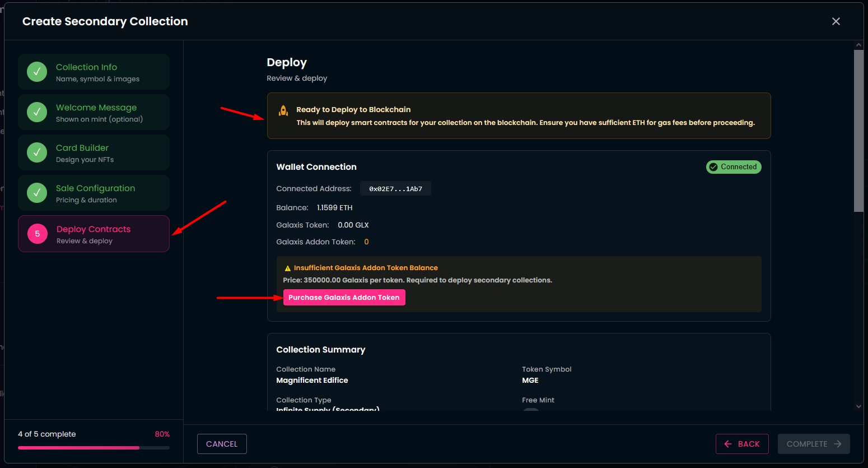Click the Complete button

tap(813, 444)
